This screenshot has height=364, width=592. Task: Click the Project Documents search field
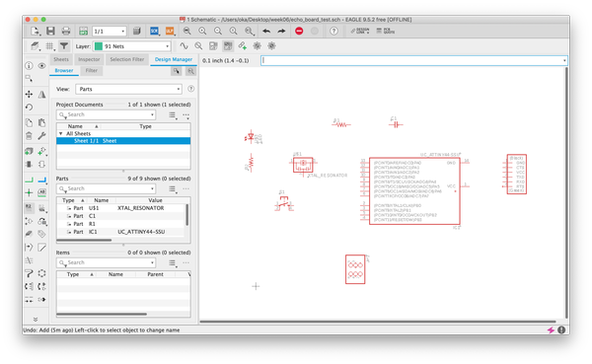coord(107,114)
